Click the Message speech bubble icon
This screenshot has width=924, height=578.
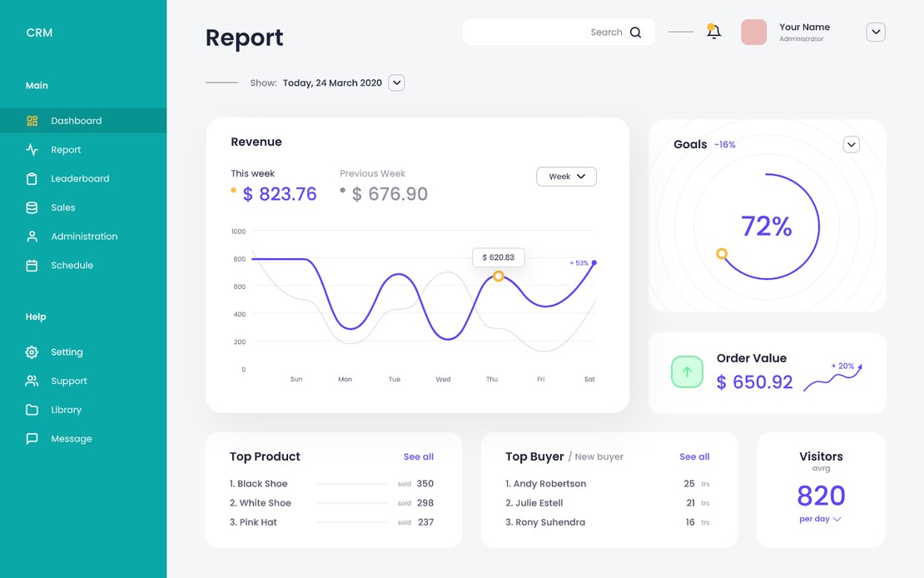pyautogui.click(x=32, y=438)
